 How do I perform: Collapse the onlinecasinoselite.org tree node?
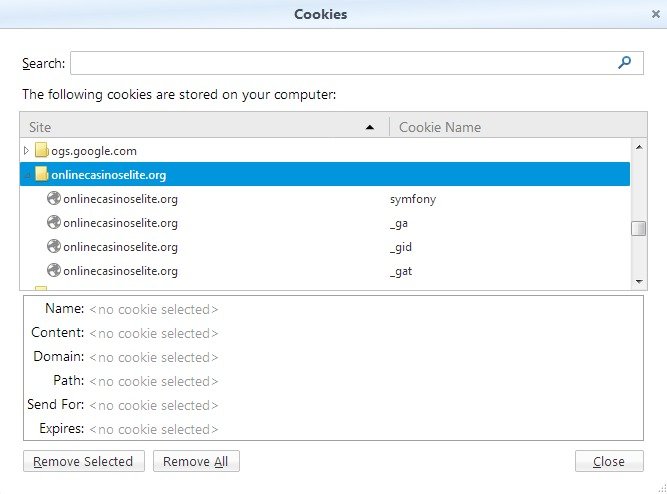point(27,174)
